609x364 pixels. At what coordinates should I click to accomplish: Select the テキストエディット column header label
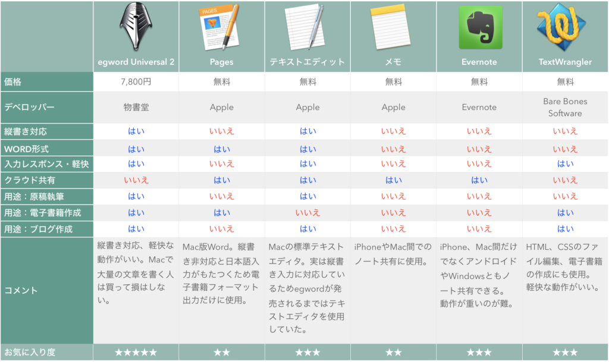307,62
